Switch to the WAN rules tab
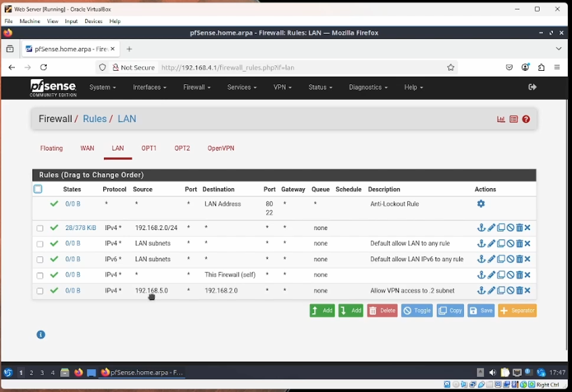The height and width of the screenshot is (392, 572). (x=87, y=148)
